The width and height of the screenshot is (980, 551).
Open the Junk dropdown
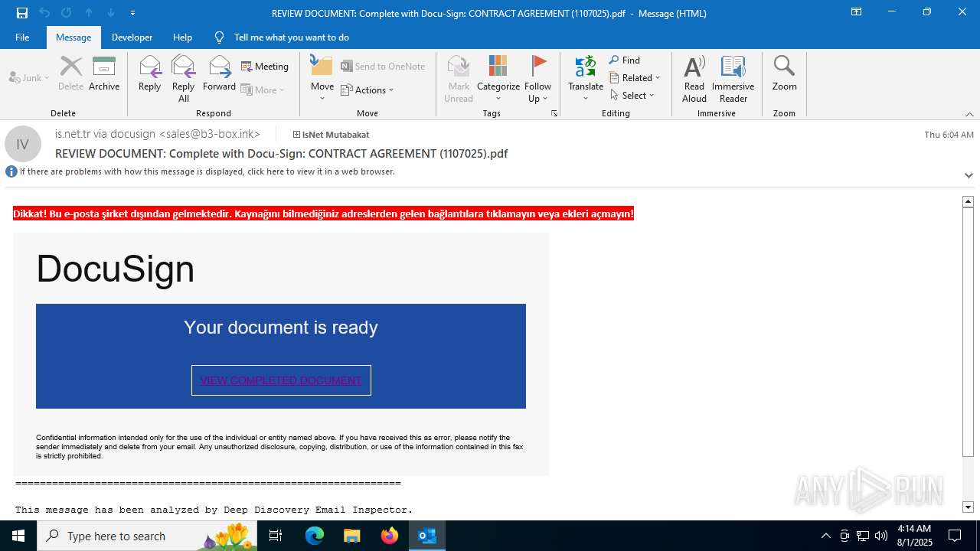pos(29,77)
